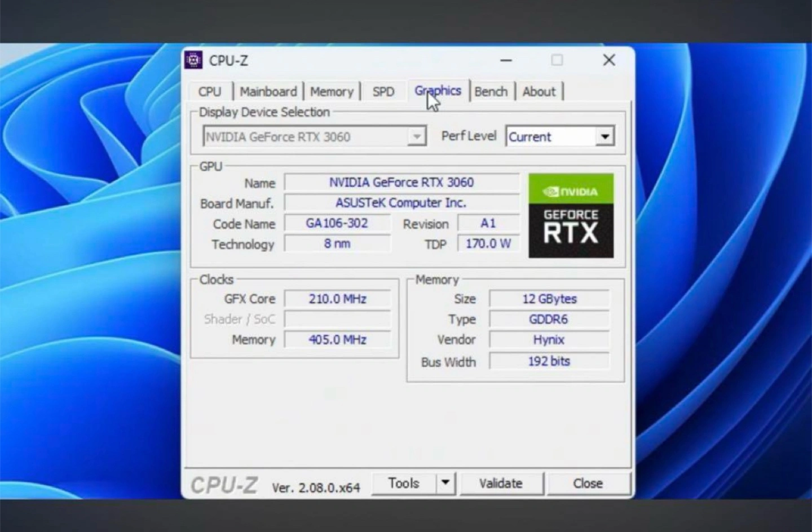Click the Code Name label
The height and width of the screenshot is (532, 812).
[244, 224]
